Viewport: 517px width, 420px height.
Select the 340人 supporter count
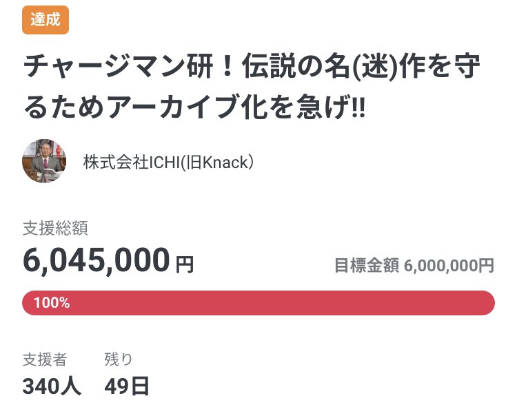pos(52,386)
